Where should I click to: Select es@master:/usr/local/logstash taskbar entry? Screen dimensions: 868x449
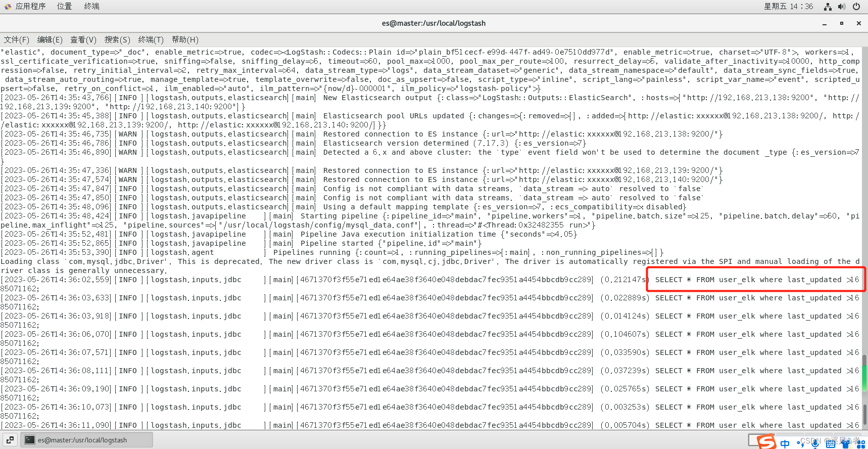(87, 440)
